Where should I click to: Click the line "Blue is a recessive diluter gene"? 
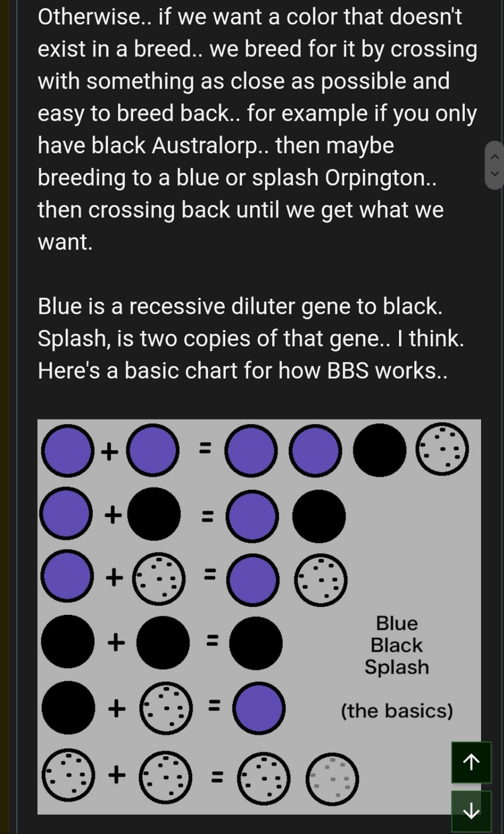(x=240, y=306)
